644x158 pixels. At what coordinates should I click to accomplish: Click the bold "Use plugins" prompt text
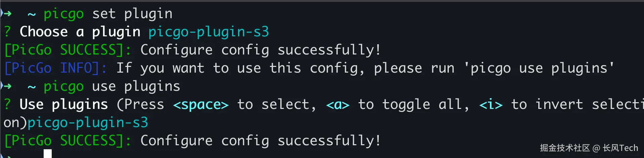pos(64,105)
